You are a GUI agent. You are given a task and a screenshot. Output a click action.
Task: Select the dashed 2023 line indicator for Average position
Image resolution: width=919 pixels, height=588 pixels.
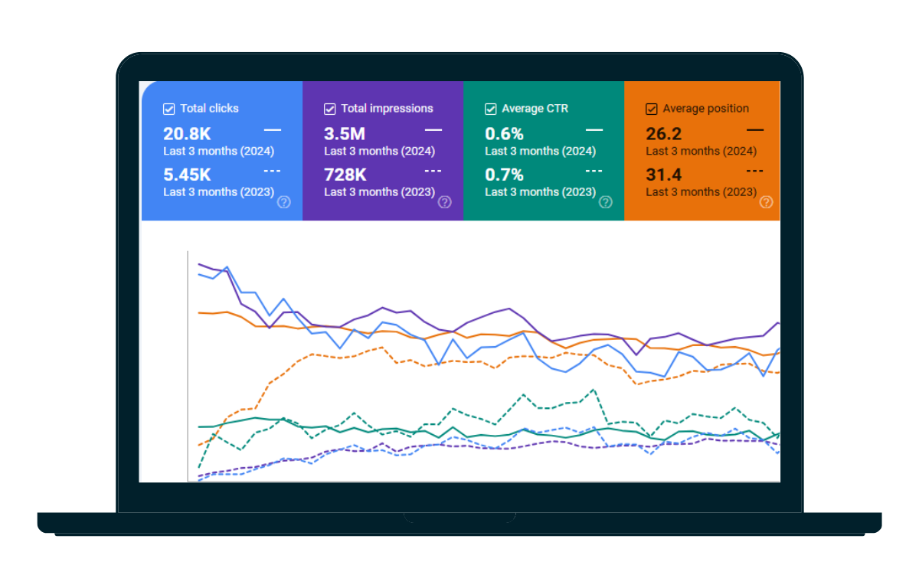coord(755,171)
